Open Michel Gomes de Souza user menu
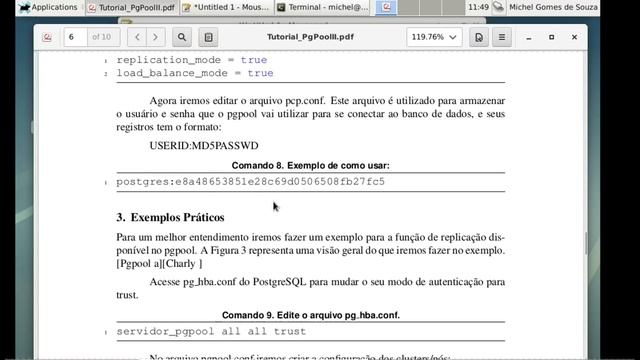Screen dimensions: 640x360 [x=553, y=7]
